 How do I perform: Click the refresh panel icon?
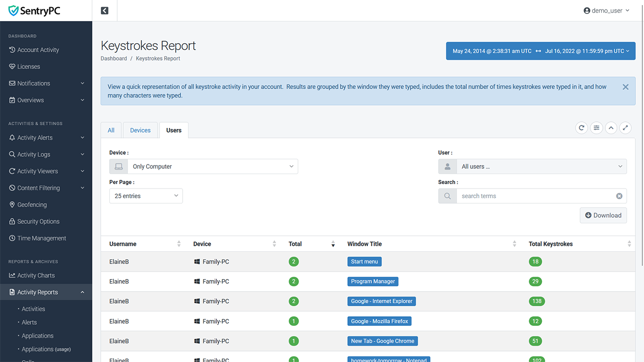[x=582, y=128]
